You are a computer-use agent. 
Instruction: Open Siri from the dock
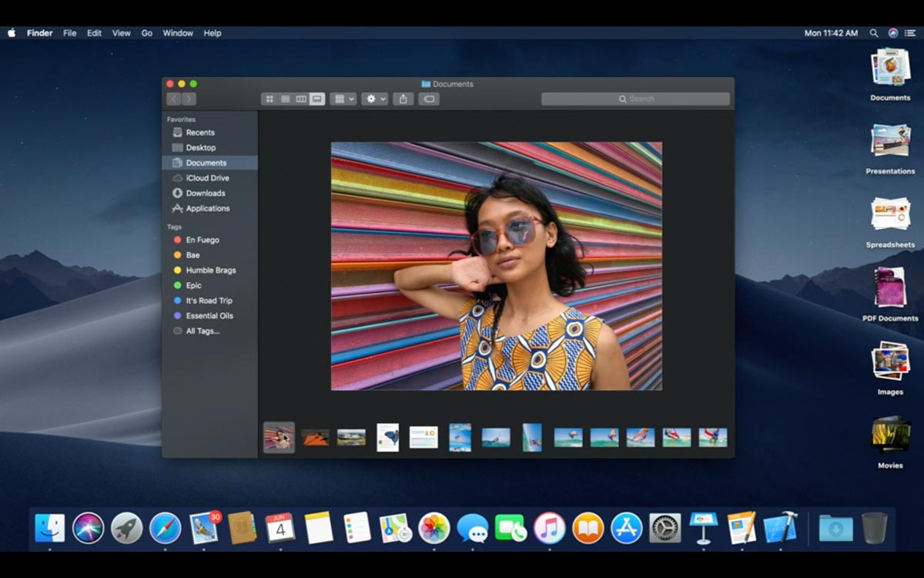coord(88,528)
